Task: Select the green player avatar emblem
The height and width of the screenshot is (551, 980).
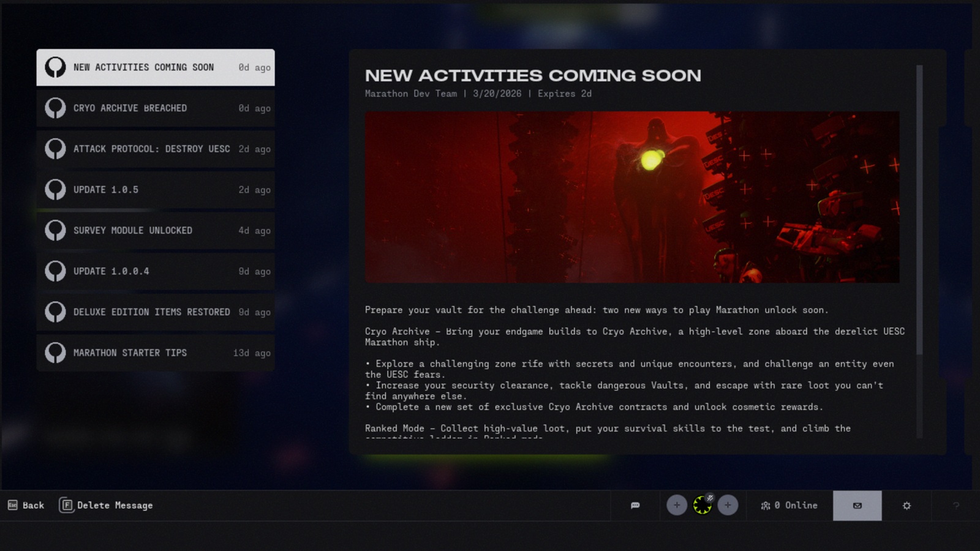Action: 701,506
